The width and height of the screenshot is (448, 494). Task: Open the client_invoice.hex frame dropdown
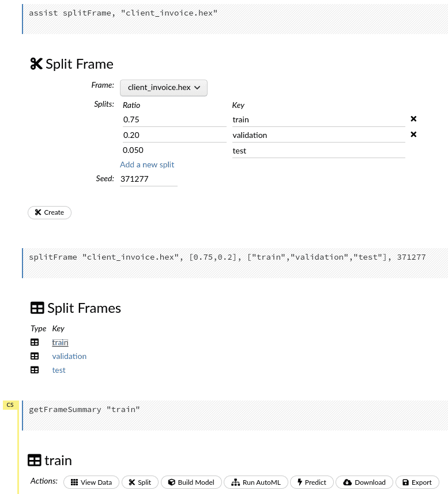(164, 88)
